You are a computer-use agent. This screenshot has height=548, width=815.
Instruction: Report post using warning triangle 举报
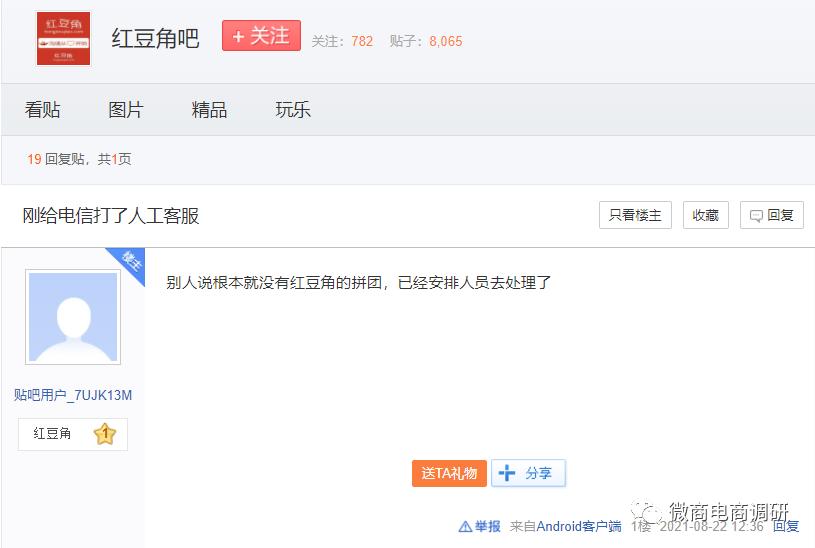coord(479,526)
